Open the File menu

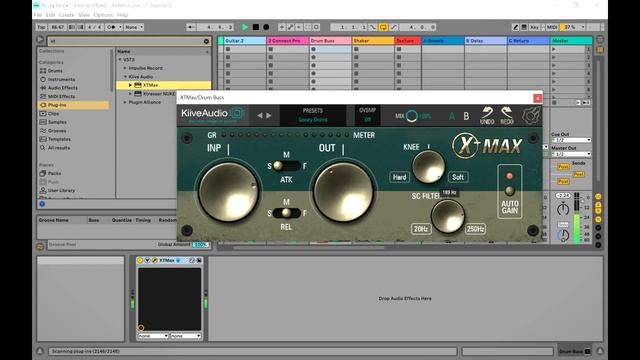[38, 15]
